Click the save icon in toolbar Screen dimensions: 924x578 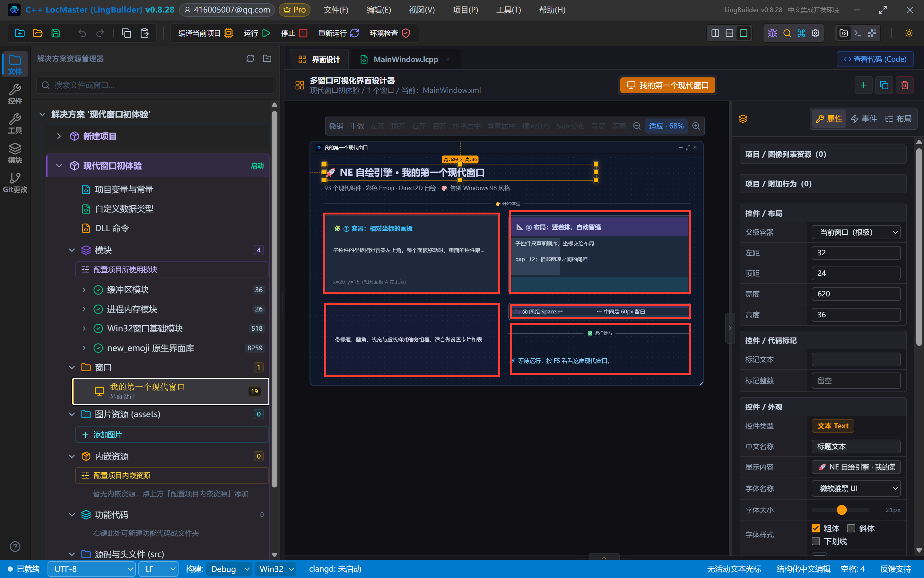click(x=56, y=33)
